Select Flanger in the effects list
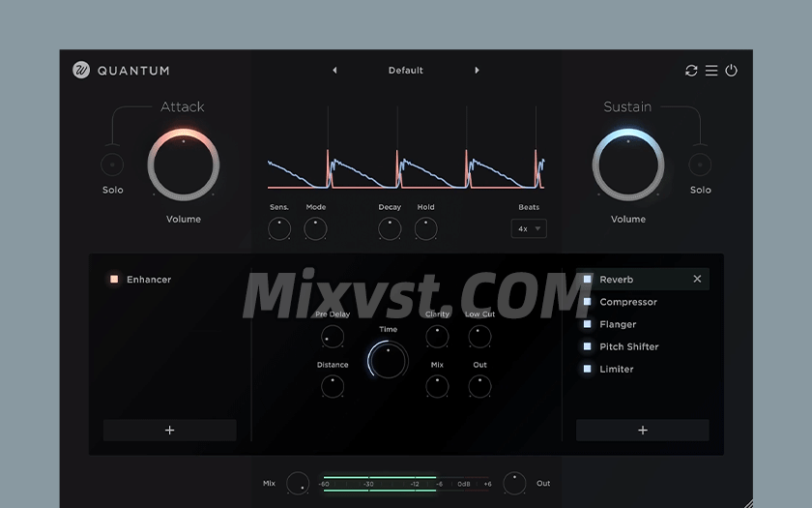Viewport: 812px width, 508px height. tap(618, 324)
